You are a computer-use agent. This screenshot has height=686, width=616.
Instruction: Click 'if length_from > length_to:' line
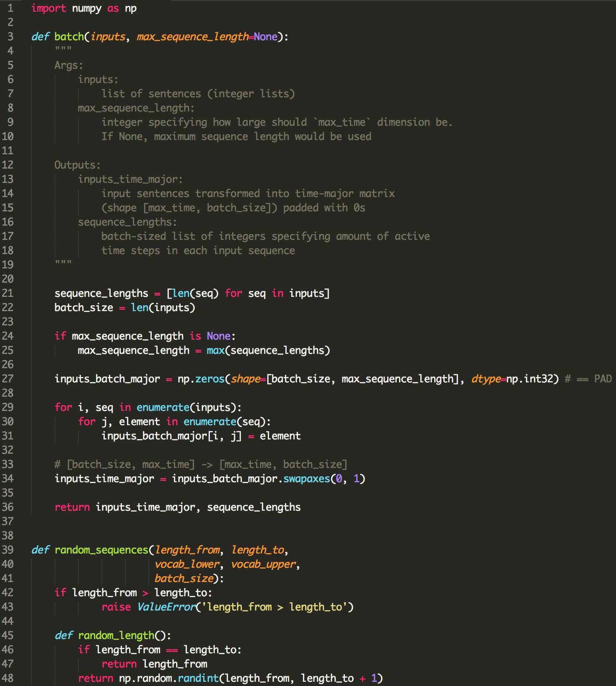coord(133,592)
